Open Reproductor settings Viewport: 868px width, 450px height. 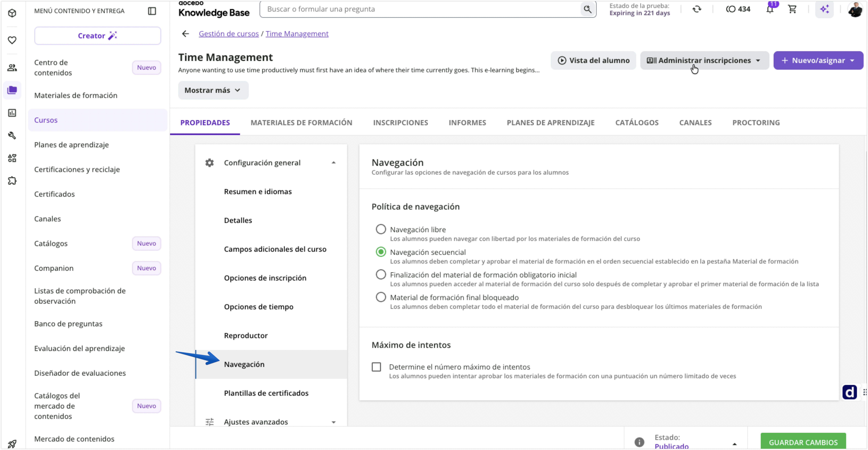tap(246, 335)
